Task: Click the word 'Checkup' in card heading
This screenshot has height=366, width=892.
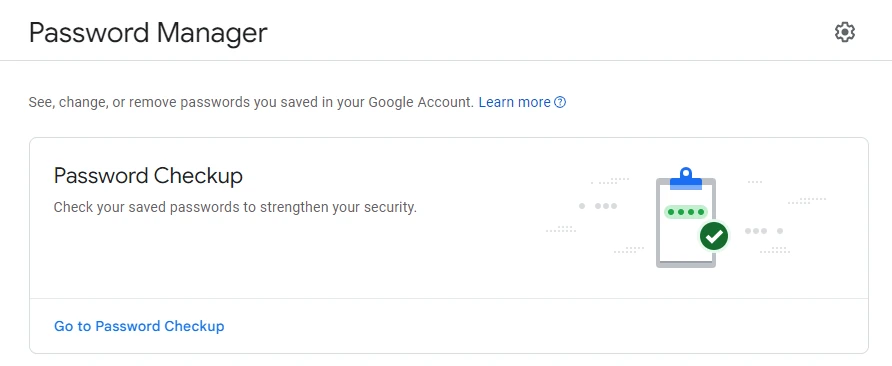Action: [x=198, y=176]
